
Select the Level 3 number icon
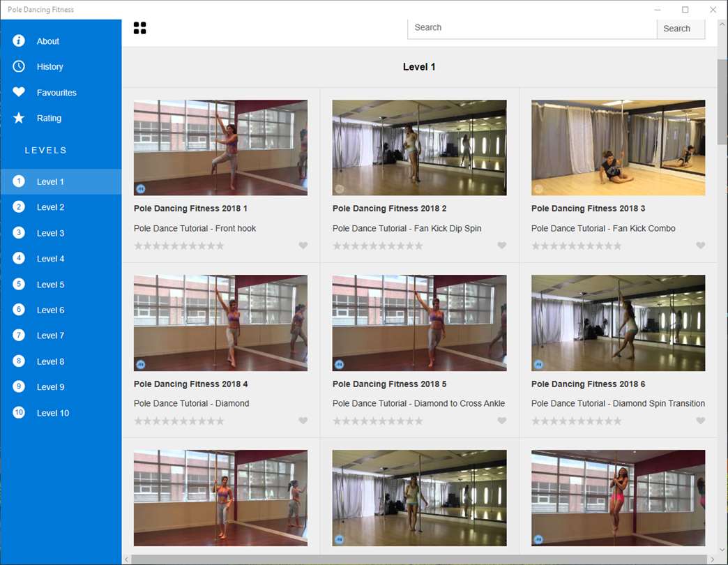tap(19, 232)
